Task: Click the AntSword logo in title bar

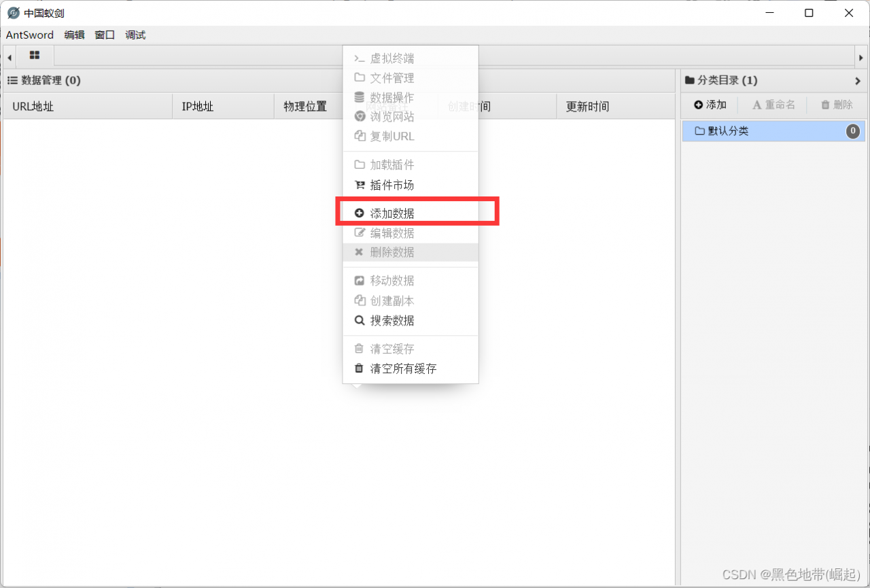Action: [x=13, y=13]
